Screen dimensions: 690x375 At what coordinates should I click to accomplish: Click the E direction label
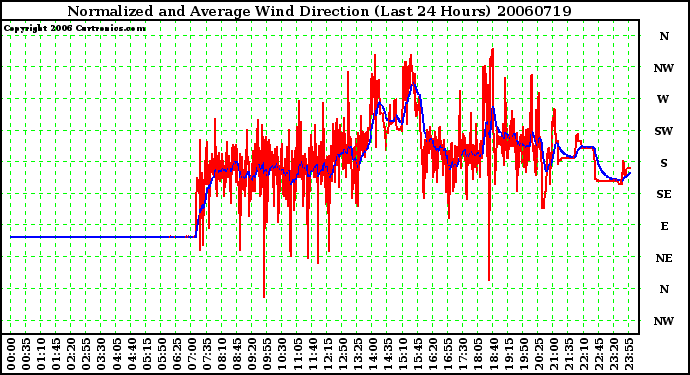(664, 226)
